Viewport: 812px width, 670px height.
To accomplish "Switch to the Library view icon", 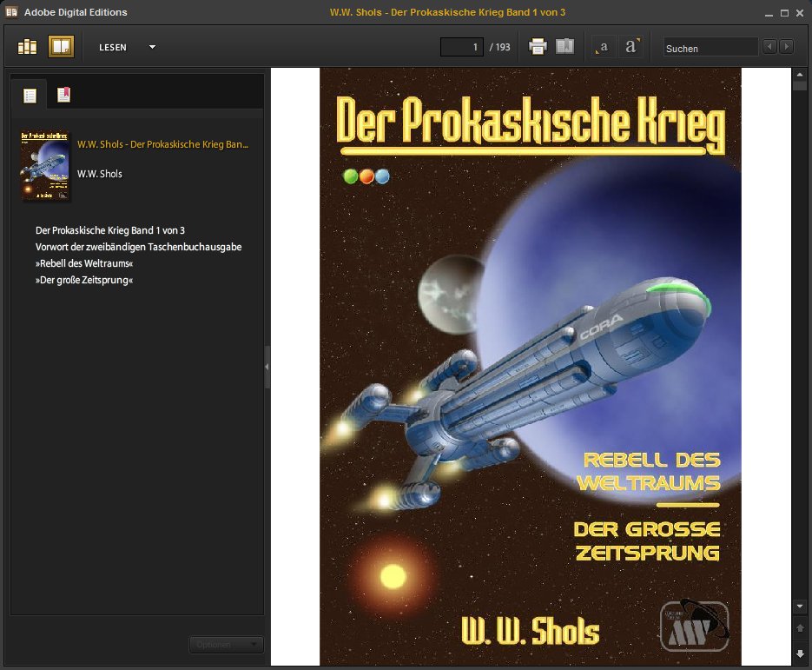I will point(27,47).
